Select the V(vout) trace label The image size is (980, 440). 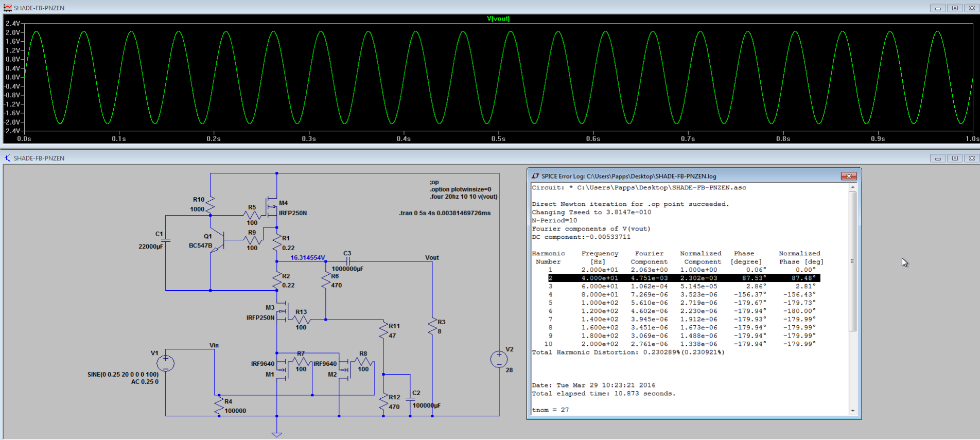click(x=498, y=19)
